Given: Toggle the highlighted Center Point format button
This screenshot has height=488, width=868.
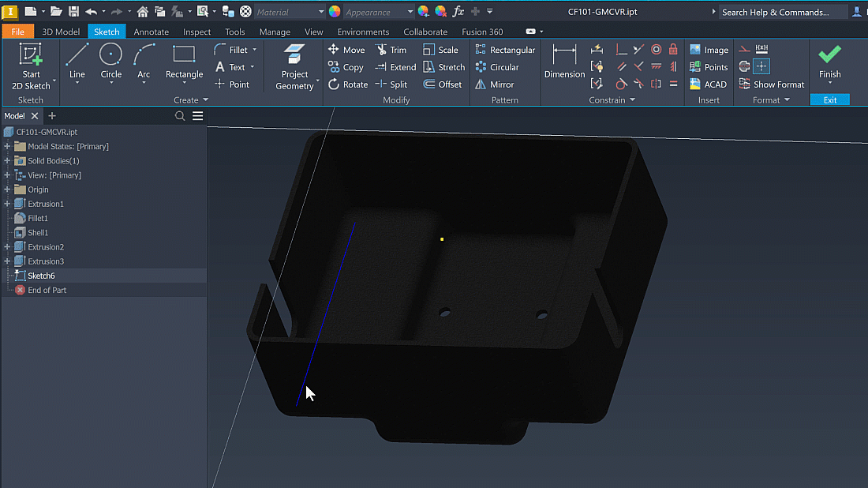Looking at the screenshot, I should pyautogui.click(x=761, y=67).
